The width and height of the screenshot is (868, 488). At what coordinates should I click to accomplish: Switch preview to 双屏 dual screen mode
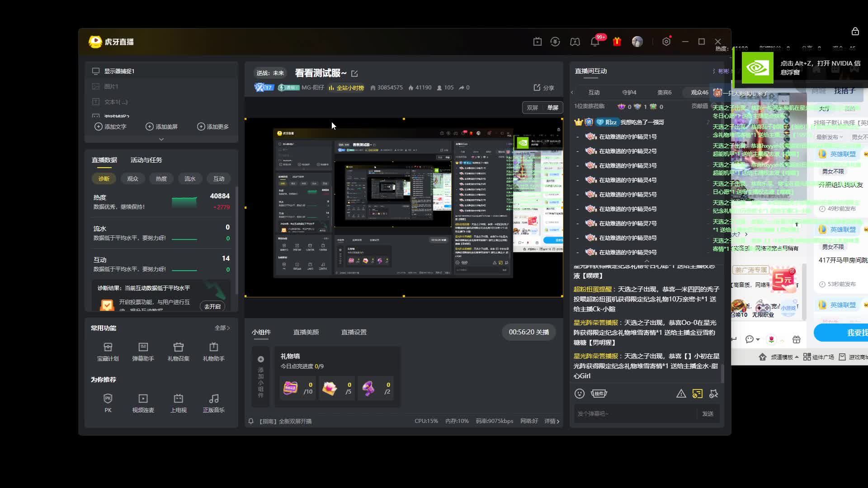pyautogui.click(x=532, y=108)
